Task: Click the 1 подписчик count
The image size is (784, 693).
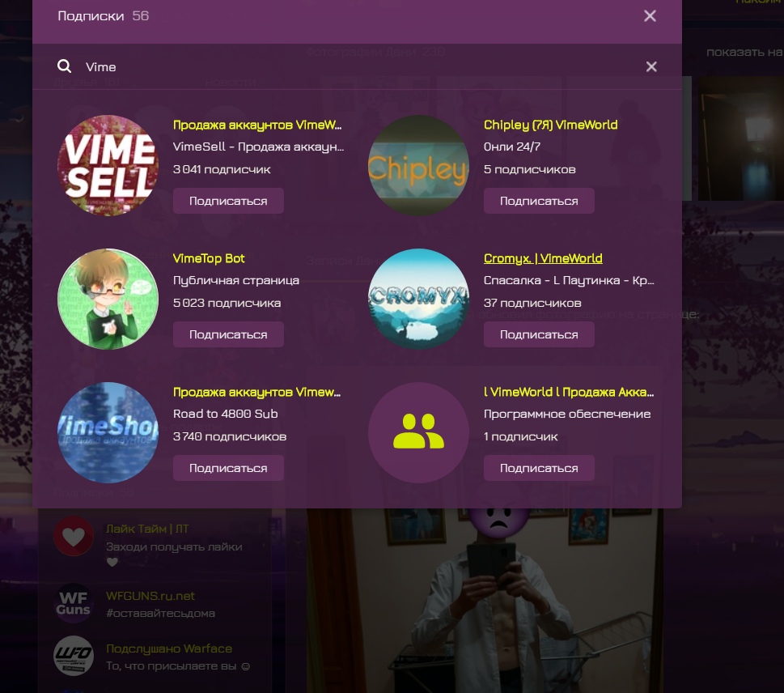Action: pyautogui.click(x=520, y=437)
